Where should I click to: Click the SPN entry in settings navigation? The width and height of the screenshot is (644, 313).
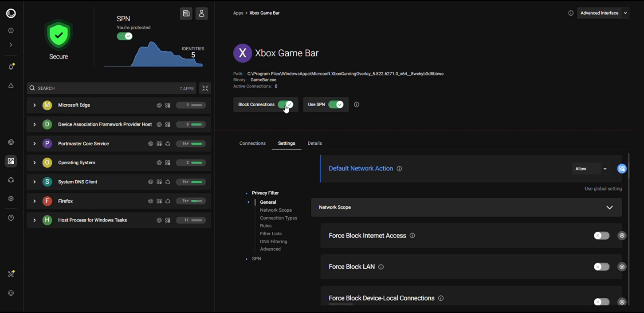pyautogui.click(x=256, y=259)
